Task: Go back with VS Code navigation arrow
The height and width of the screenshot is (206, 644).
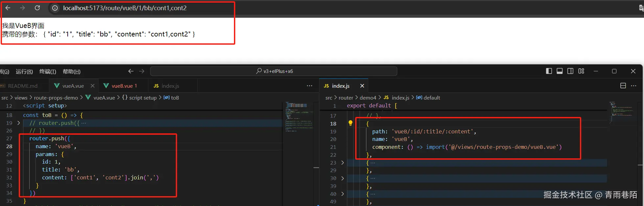Action: click(131, 71)
